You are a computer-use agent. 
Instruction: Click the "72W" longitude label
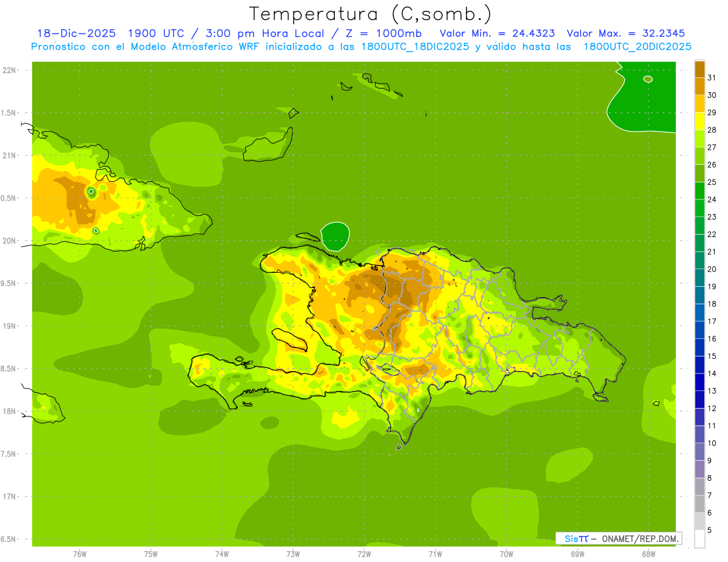(x=364, y=554)
